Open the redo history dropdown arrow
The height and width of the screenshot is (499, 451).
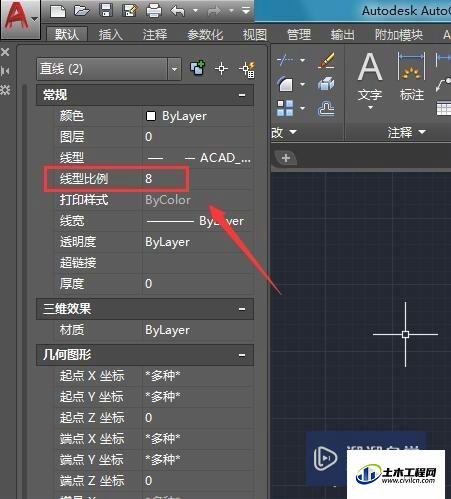pyautogui.click(x=231, y=11)
